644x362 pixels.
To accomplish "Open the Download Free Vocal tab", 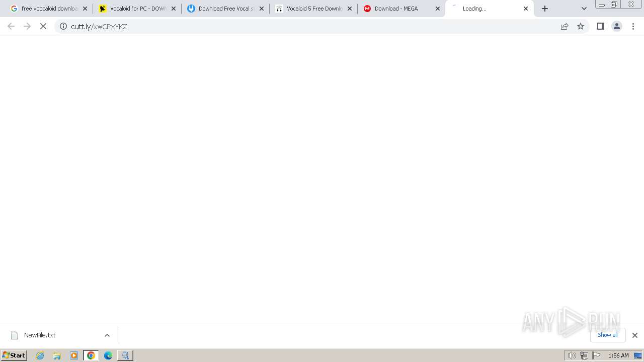I will pyautogui.click(x=226, y=9).
